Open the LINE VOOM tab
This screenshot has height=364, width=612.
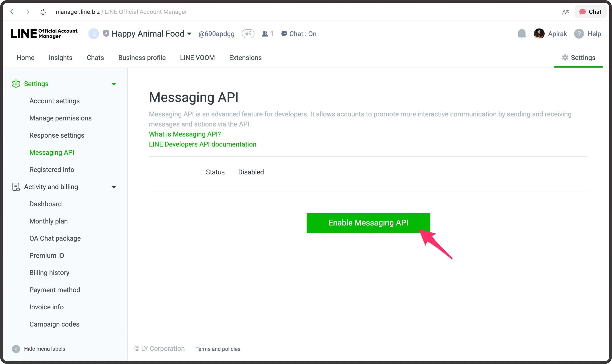tap(197, 57)
